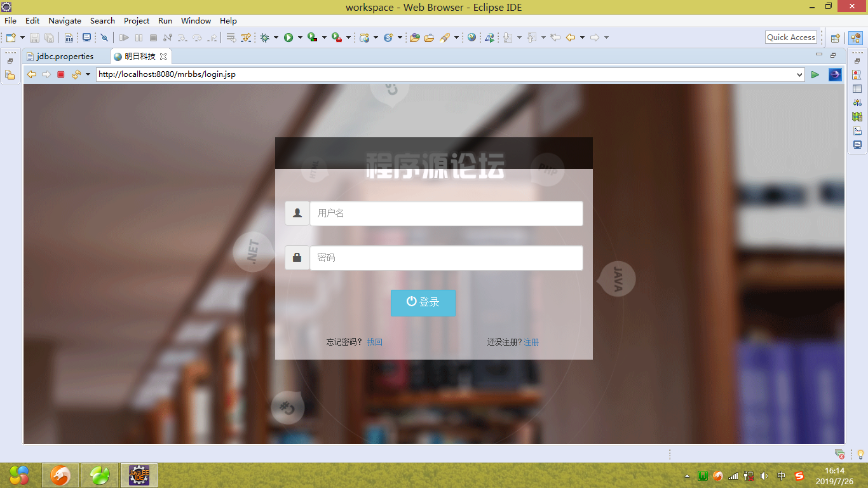Image resolution: width=868 pixels, height=488 pixels.
Task: Open the Coverage dropdown arrow
Action: click(x=324, y=37)
